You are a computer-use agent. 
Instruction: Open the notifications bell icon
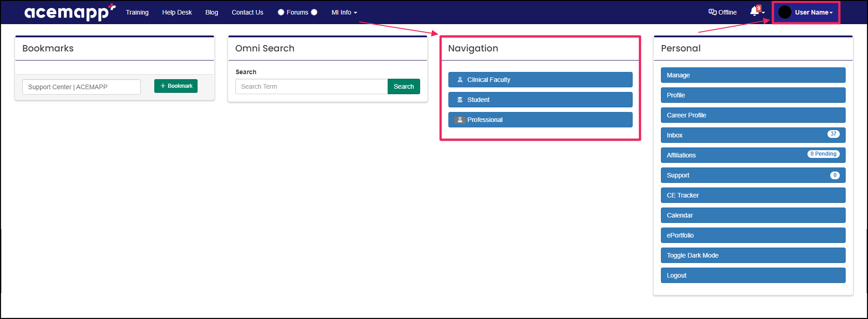click(x=755, y=12)
